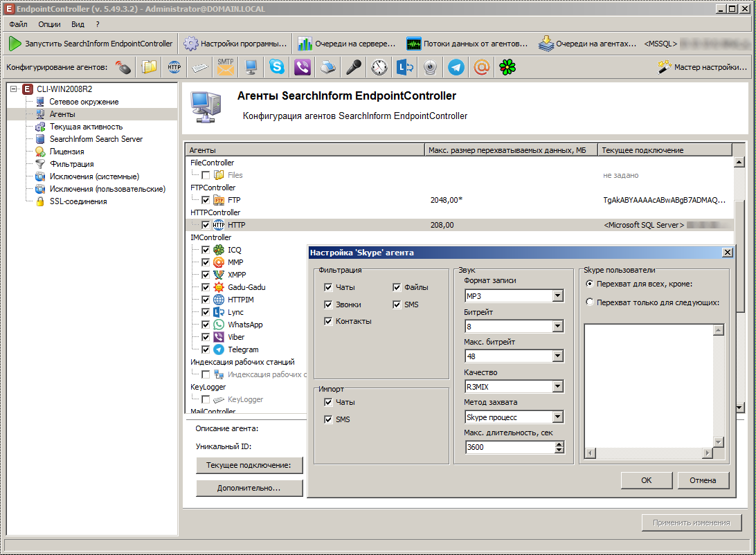This screenshot has height=555, width=756.
Task: Start SearchInform EndpointController with green play icon
Action: 91,44
